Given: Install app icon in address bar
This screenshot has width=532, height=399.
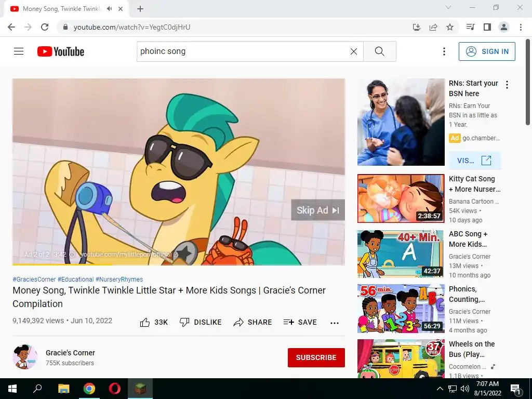Looking at the screenshot, I should pyautogui.click(x=417, y=27).
